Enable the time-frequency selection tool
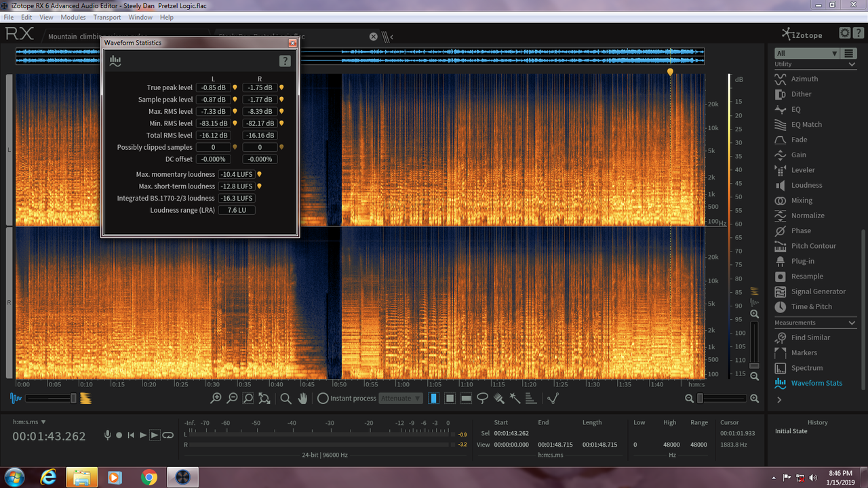 click(x=450, y=399)
